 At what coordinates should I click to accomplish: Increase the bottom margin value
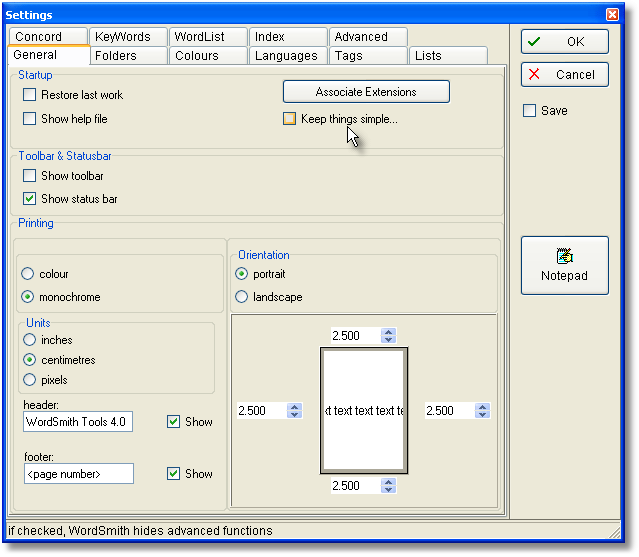point(388,482)
